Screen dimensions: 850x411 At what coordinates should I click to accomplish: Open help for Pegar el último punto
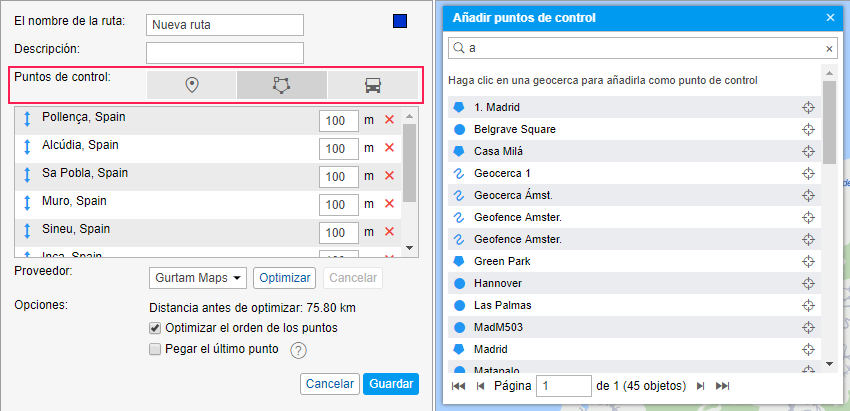tap(298, 350)
